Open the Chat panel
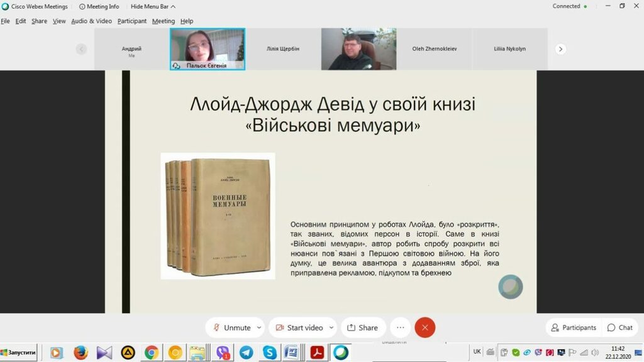Image resolution: width=644 pixels, height=362 pixels. click(x=619, y=327)
